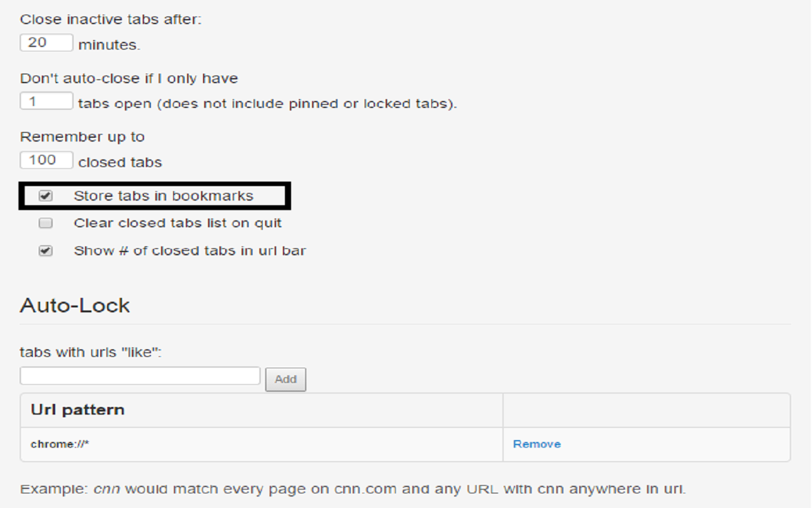
Task: Click the Remember up to label
Action: point(82,137)
